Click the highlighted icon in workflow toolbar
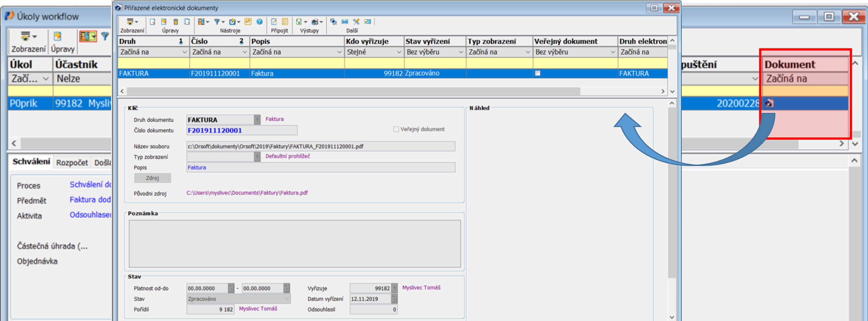 click(x=87, y=36)
